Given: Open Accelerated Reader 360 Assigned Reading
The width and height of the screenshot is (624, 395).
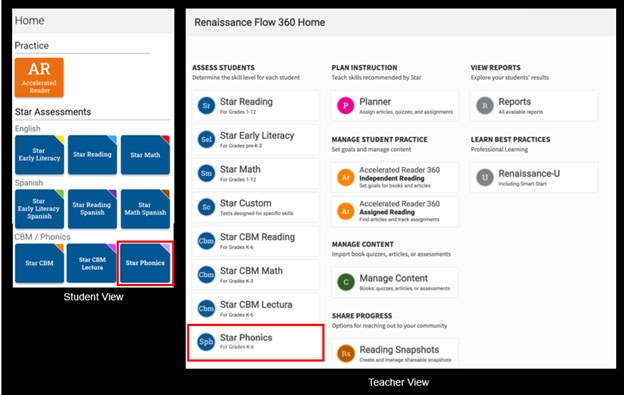Looking at the screenshot, I should (395, 211).
